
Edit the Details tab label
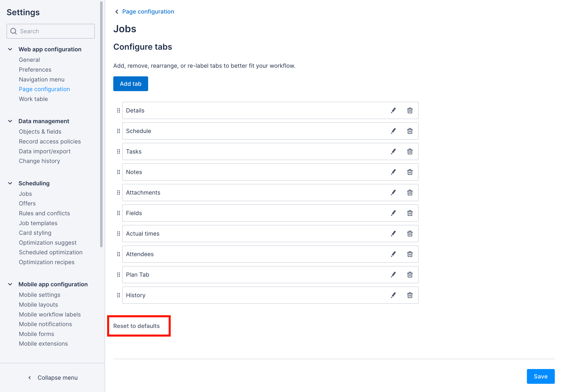coord(393,110)
